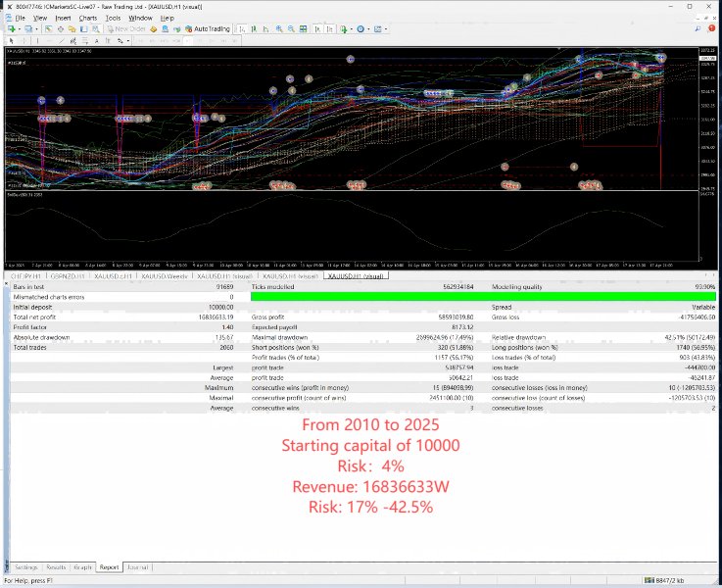Switch to the CHFJPY,H1 chart tab
The width and height of the screenshot is (722, 588).
pyautogui.click(x=25, y=275)
